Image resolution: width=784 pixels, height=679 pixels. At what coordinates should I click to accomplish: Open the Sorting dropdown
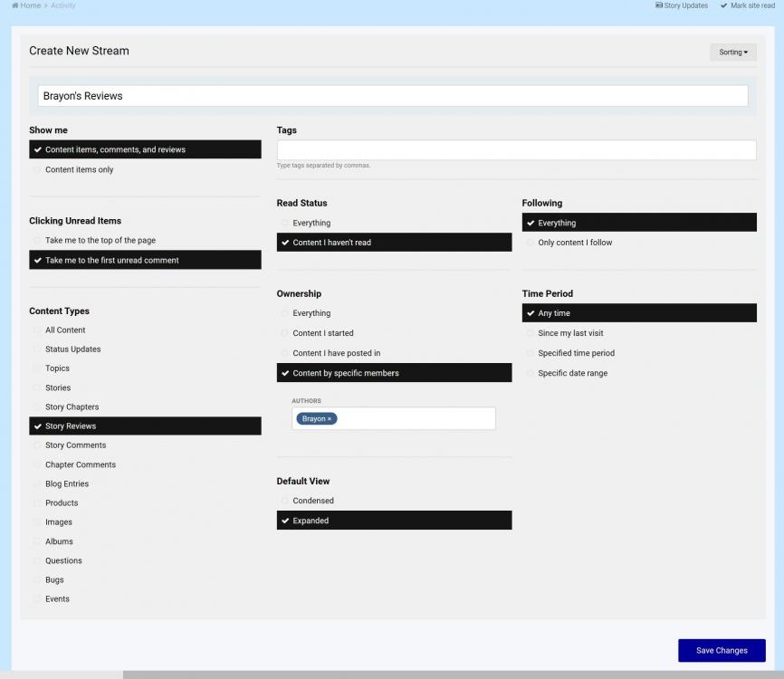(732, 53)
